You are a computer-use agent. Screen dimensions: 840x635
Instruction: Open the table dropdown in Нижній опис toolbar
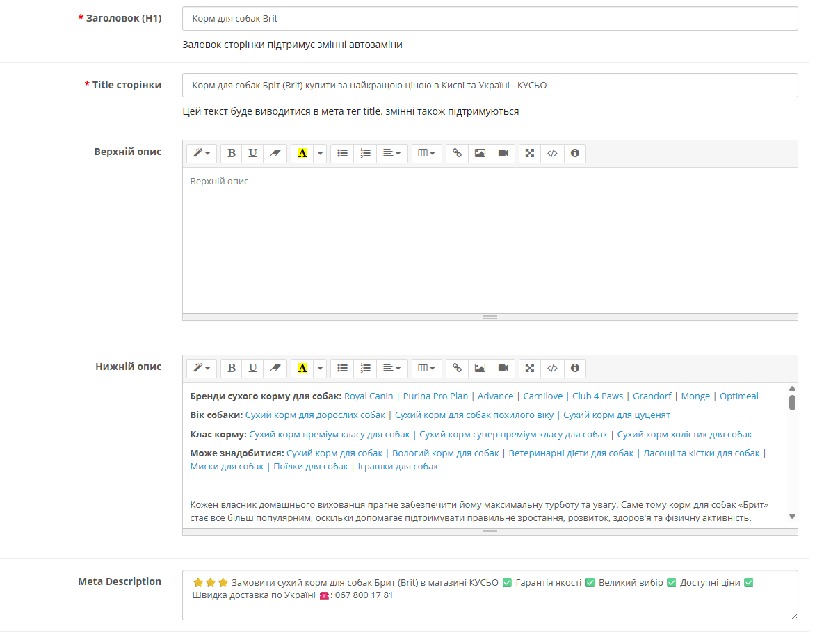[x=427, y=368]
